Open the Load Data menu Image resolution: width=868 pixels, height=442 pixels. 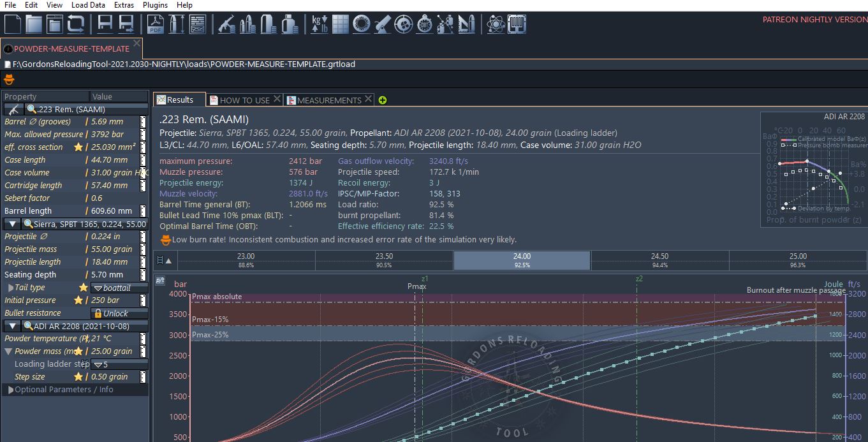[x=88, y=5]
